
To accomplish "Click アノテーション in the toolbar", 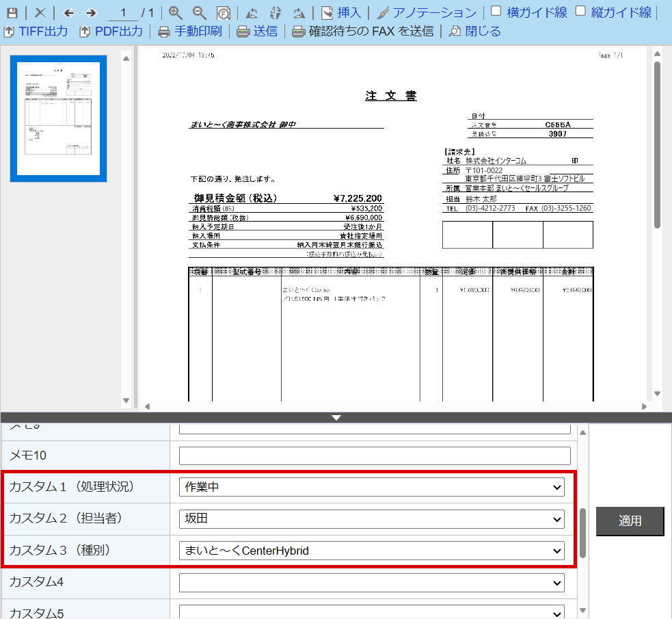I will tap(427, 13).
